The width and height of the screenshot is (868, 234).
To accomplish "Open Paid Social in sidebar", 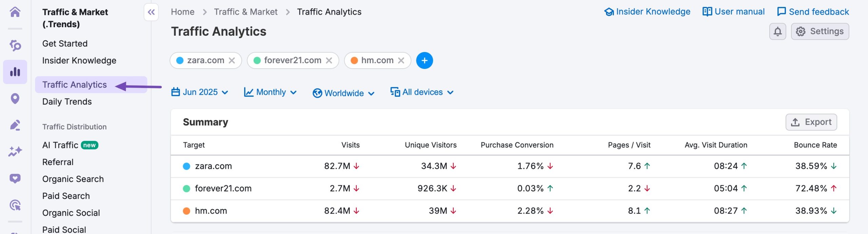I will tap(64, 230).
